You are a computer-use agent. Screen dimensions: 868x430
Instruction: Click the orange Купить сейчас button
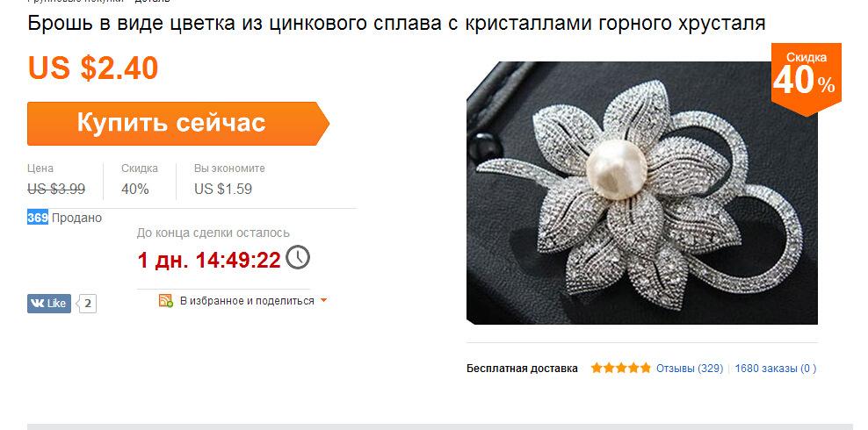coord(177,123)
